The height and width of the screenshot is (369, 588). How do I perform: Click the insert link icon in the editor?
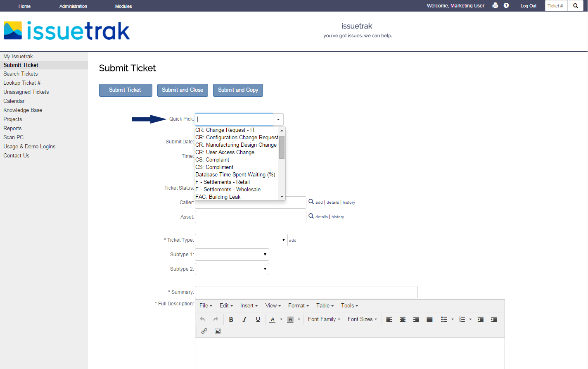(204, 331)
